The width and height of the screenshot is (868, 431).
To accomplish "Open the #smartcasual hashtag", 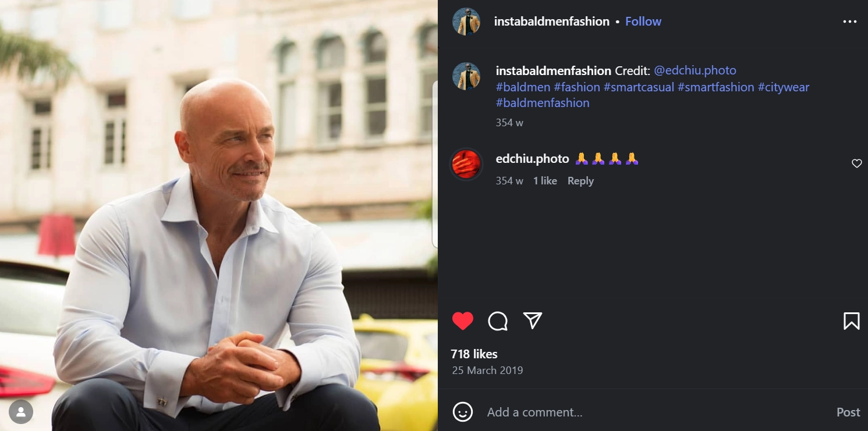I will pos(639,87).
